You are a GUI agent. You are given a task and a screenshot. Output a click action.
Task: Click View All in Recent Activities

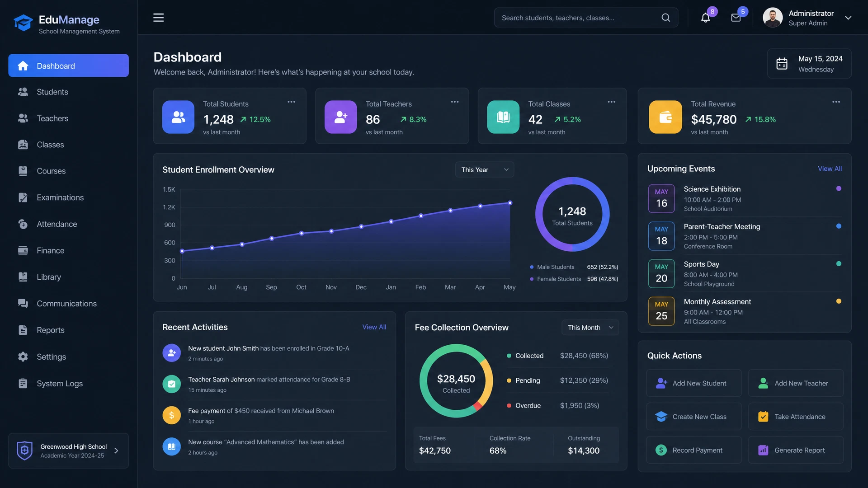(x=374, y=327)
